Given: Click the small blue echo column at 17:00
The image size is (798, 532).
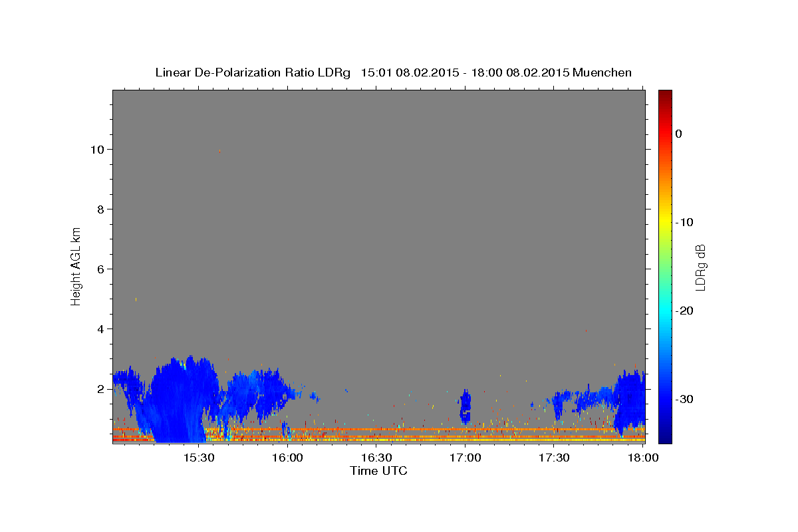Looking at the screenshot, I should [x=465, y=406].
